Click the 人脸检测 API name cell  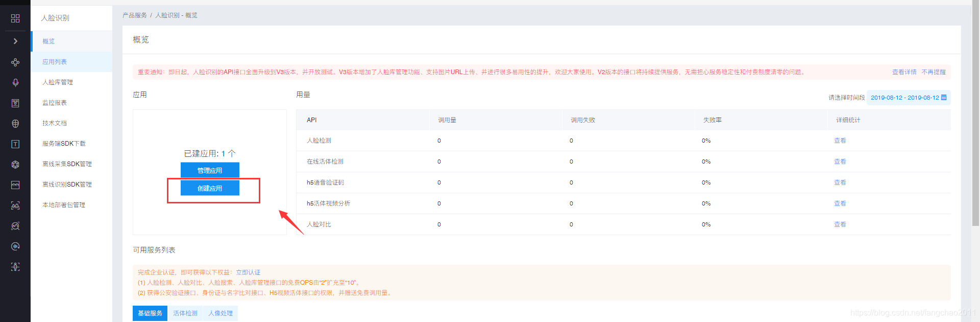(319, 141)
